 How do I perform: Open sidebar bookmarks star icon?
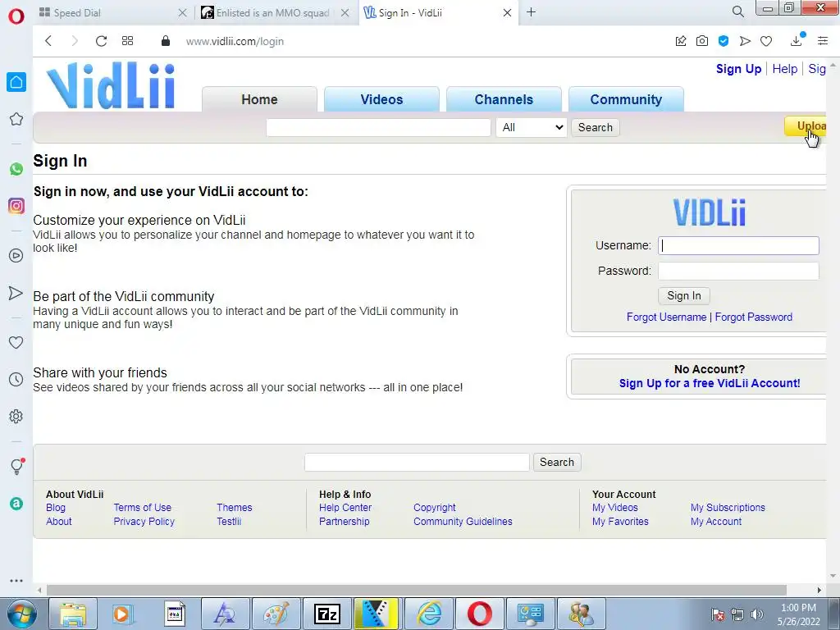(16, 119)
